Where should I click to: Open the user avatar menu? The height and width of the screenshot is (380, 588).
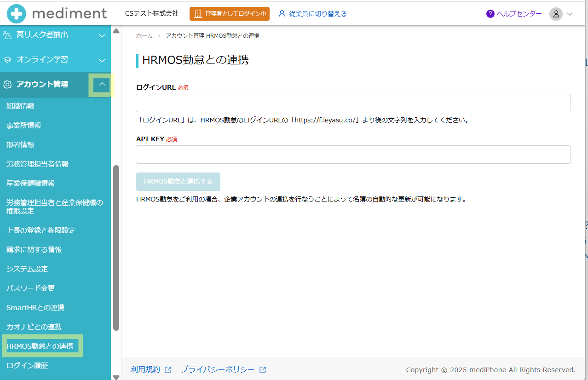tap(556, 14)
